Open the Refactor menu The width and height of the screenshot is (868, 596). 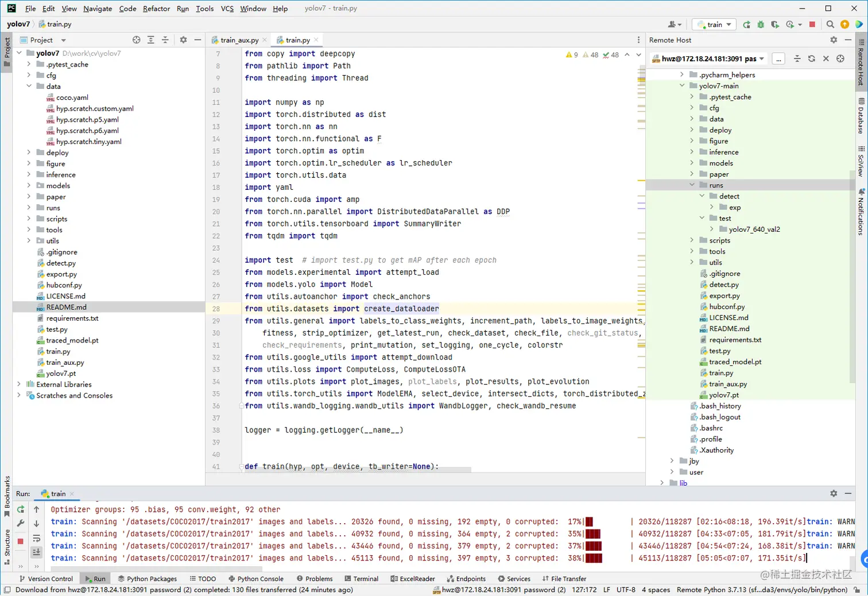coord(156,9)
